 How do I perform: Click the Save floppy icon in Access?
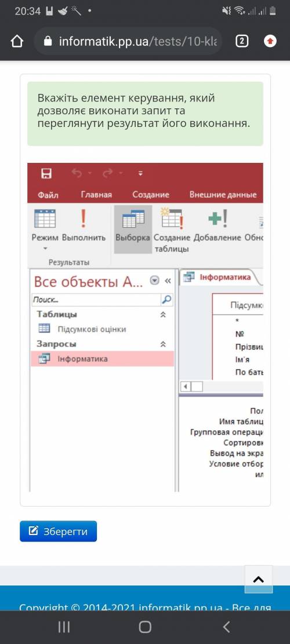(x=46, y=174)
